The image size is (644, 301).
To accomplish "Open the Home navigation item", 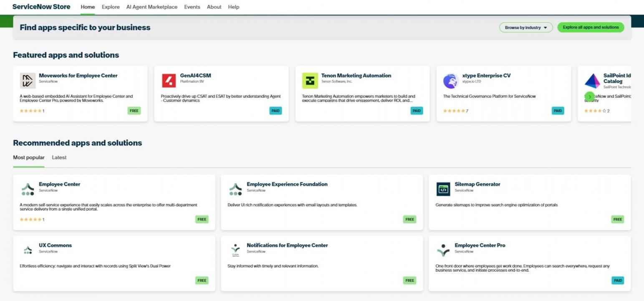I will tap(88, 7).
